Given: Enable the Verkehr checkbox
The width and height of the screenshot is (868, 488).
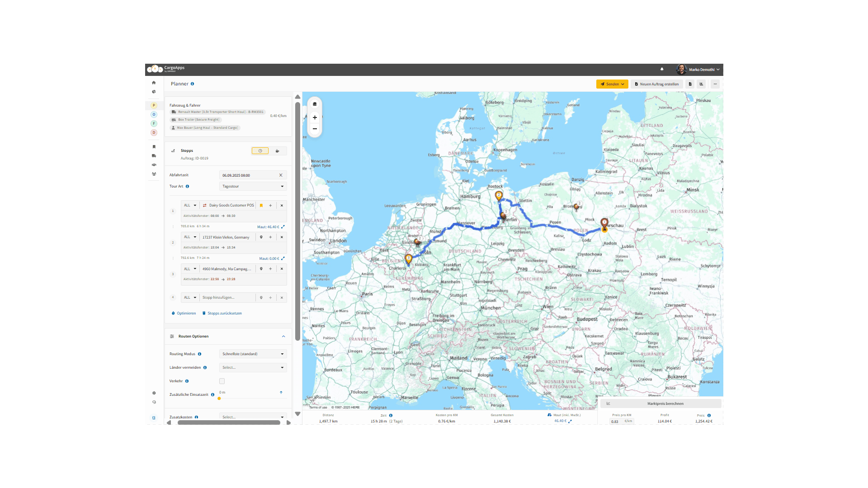Looking at the screenshot, I should (x=222, y=381).
